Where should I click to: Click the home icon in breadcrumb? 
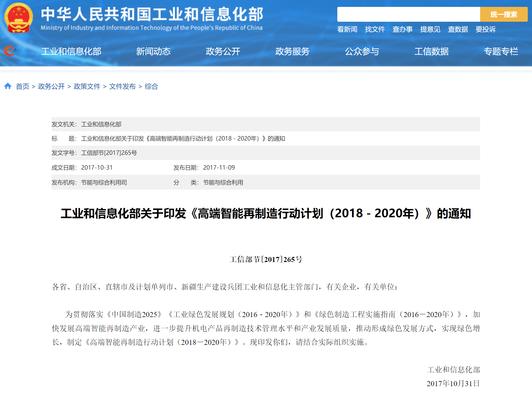[8, 86]
